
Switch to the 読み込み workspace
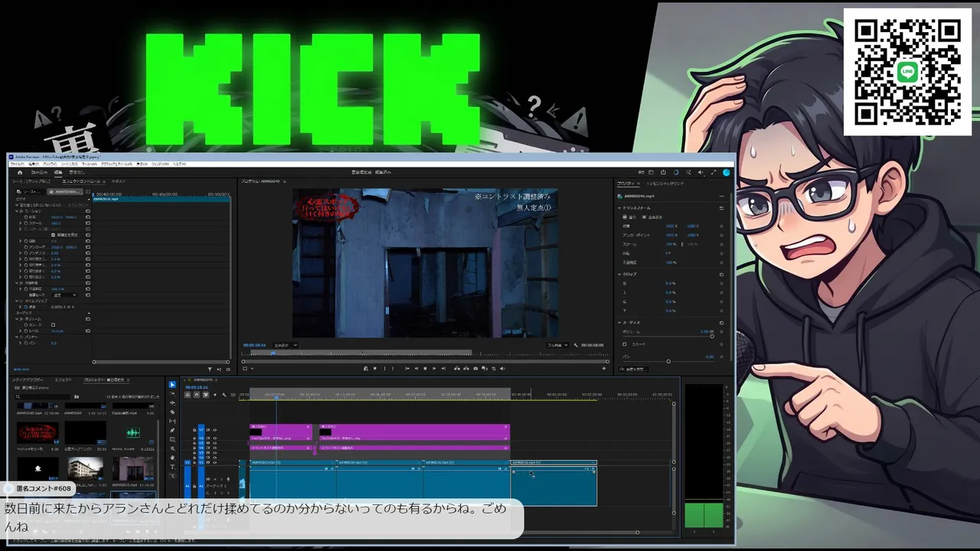point(39,172)
